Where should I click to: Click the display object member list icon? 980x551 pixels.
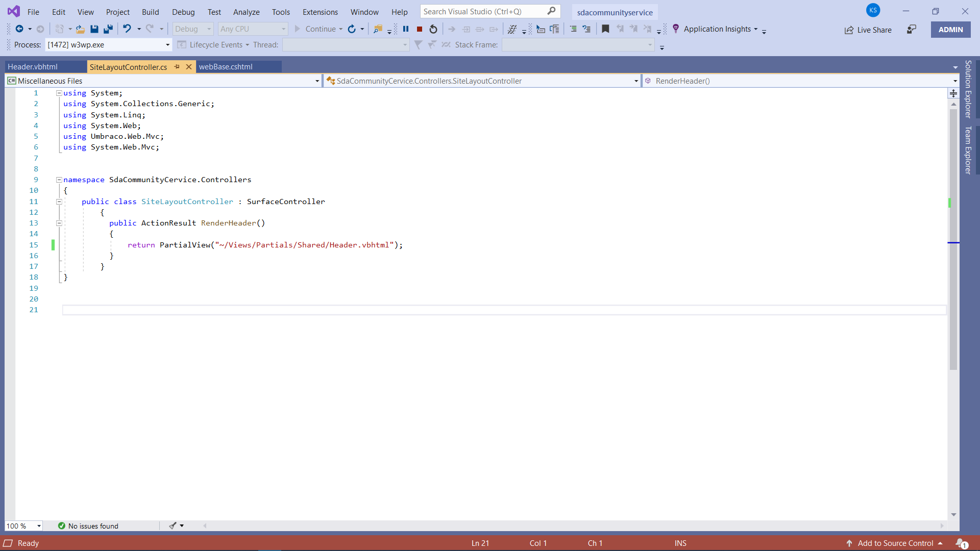(541, 29)
